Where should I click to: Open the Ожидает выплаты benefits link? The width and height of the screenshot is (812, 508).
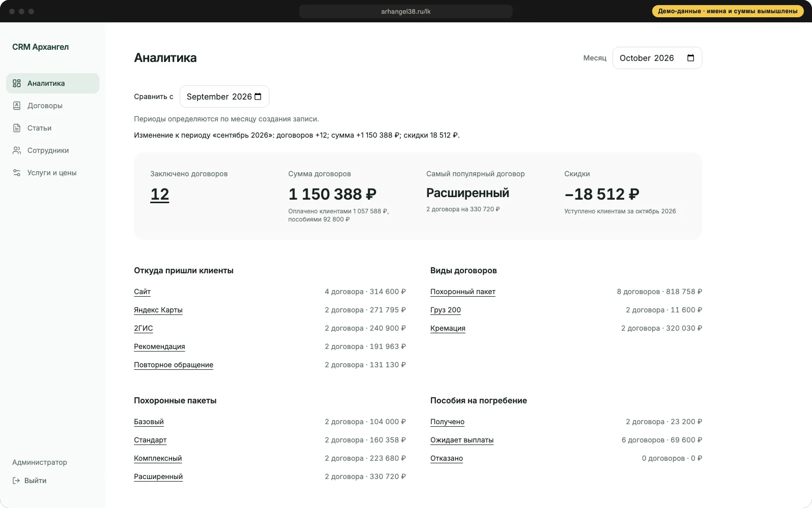click(x=462, y=440)
